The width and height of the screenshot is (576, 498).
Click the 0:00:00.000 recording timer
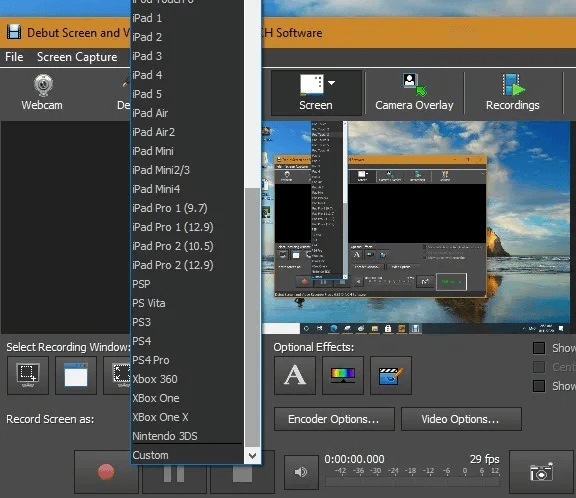click(354, 459)
